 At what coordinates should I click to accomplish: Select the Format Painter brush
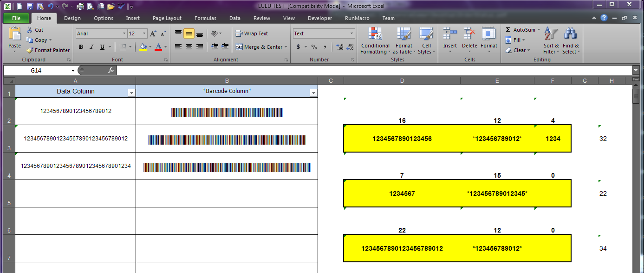[48, 50]
